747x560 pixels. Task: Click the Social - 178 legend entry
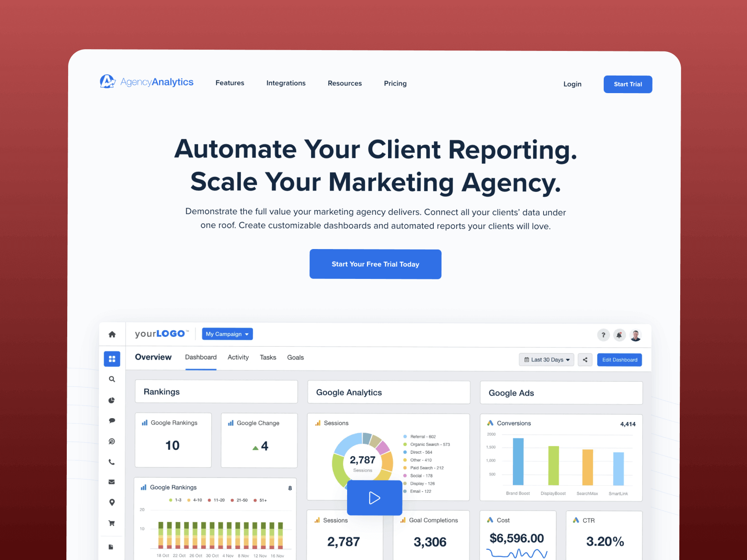[x=418, y=476]
